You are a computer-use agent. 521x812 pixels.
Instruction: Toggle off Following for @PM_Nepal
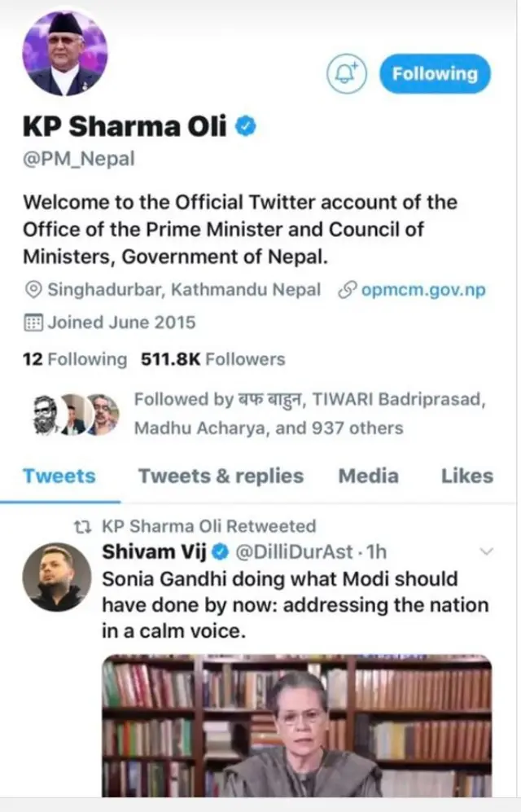(x=434, y=73)
